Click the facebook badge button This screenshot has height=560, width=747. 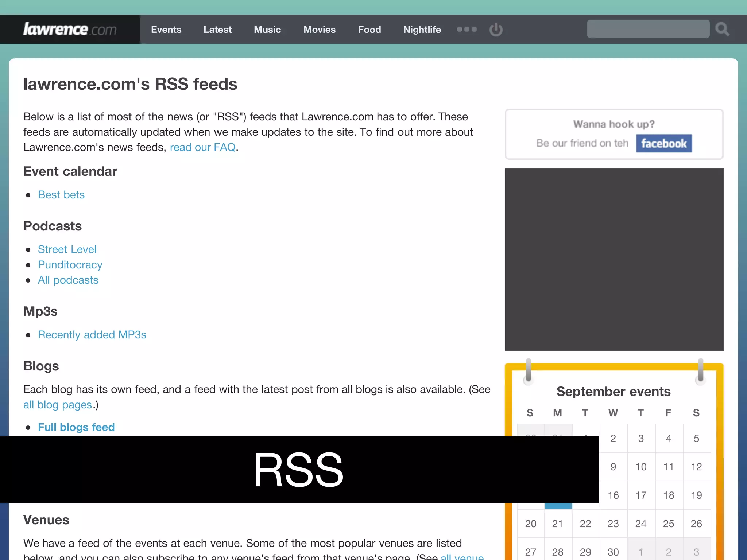[x=663, y=143]
